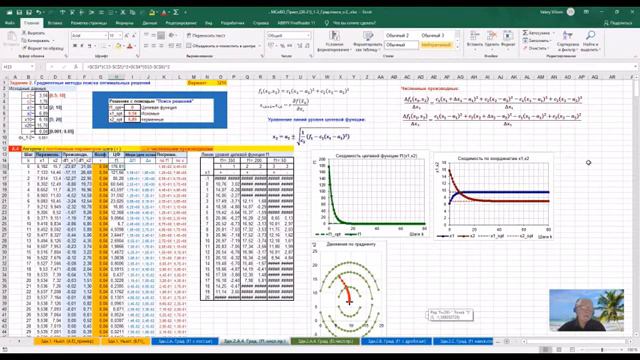Screen dimensions: 640x360
Task: Toggle Bold formatting
Action: pyautogui.click(x=75, y=46)
